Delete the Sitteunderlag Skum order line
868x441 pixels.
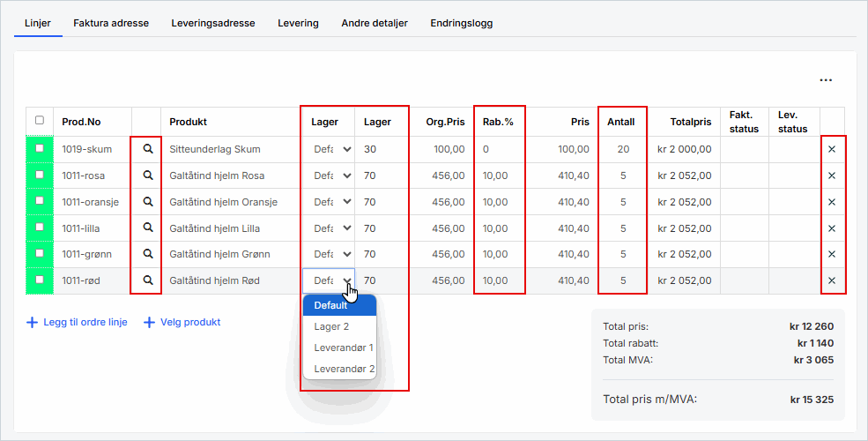click(831, 150)
